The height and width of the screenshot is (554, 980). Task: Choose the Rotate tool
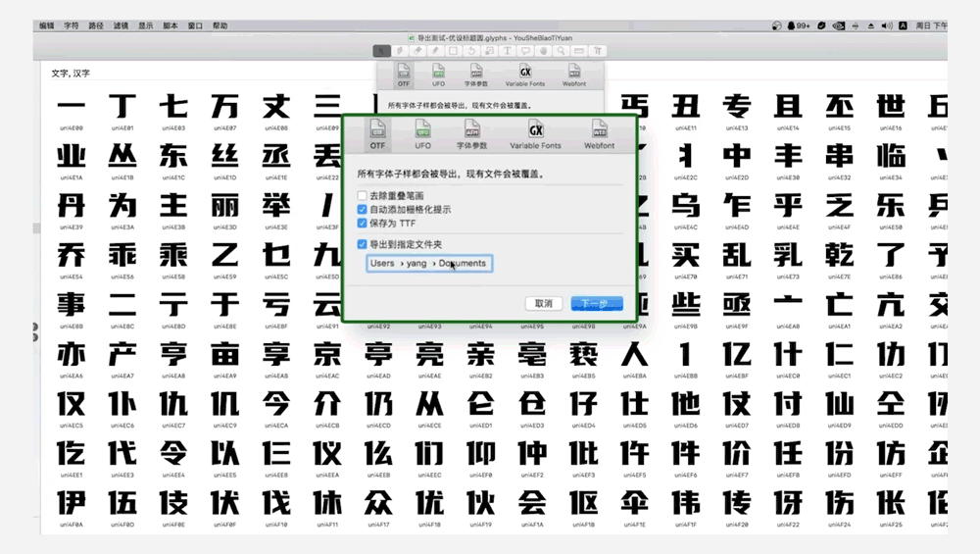(x=472, y=51)
